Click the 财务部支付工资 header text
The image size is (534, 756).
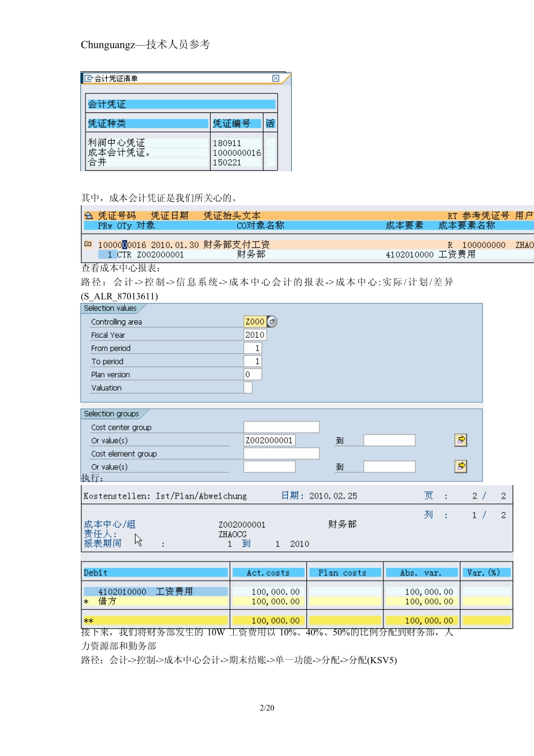pyautogui.click(x=237, y=245)
